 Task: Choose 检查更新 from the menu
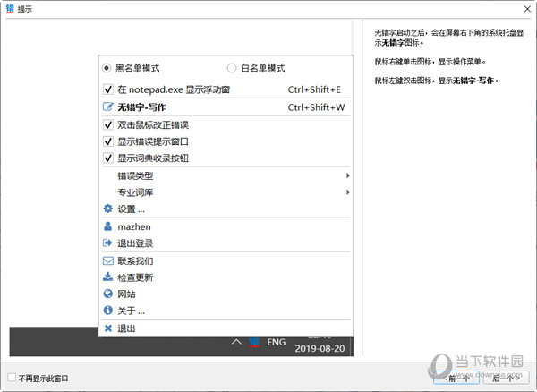pyautogui.click(x=226, y=277)
